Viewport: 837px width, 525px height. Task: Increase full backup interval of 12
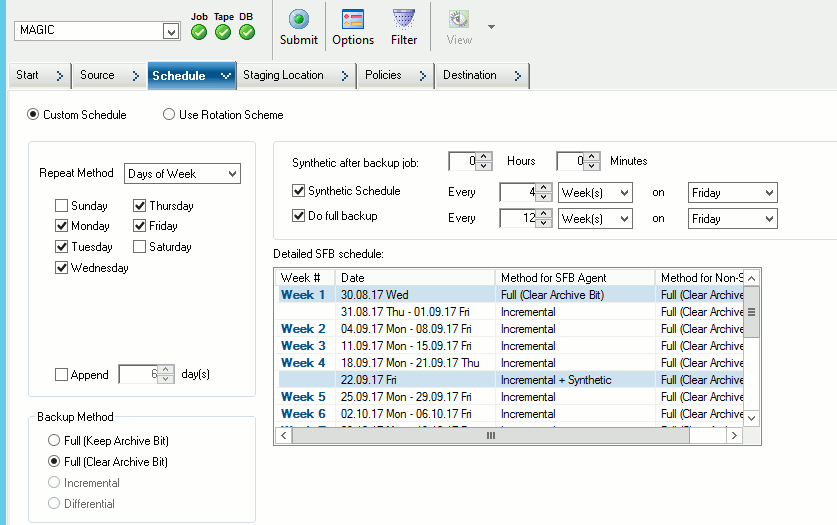pos(543,213)
